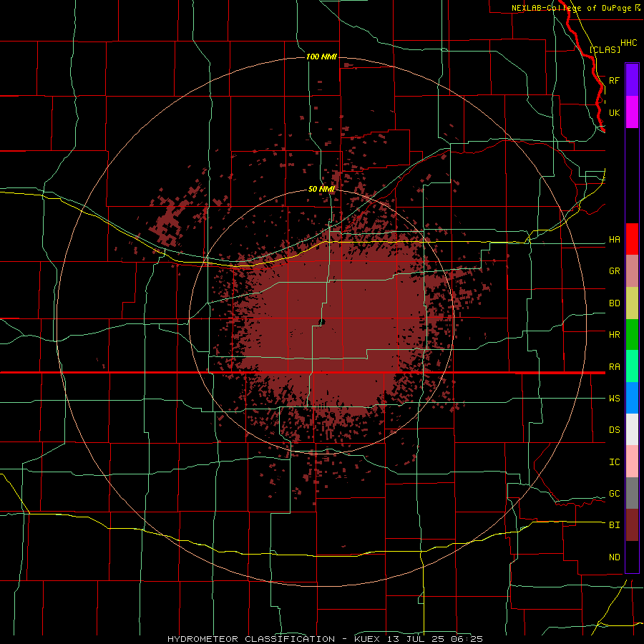The image size is (644, 644).
Task: Click the [CLAS] label text
Action: [x=605, y=49]
